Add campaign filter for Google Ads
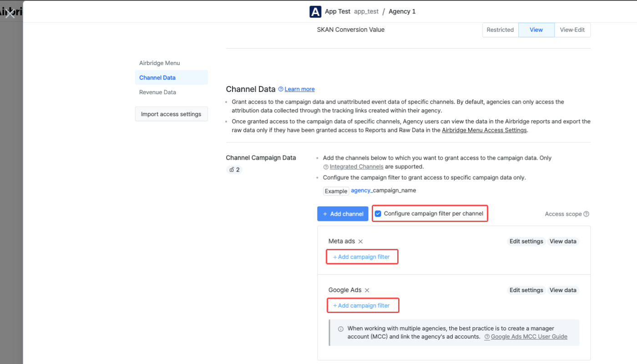Screen dimensions: 637x364 pos(362,305)
